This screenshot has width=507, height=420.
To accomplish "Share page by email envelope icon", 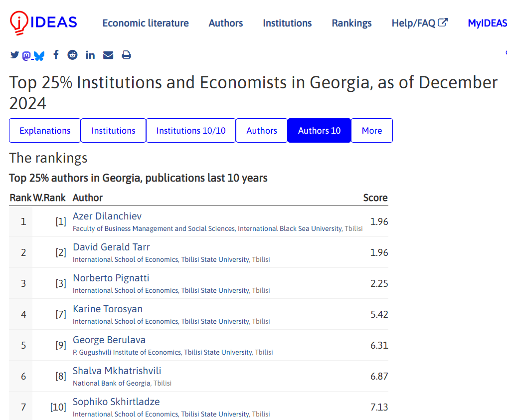I will tap(108, 55).
